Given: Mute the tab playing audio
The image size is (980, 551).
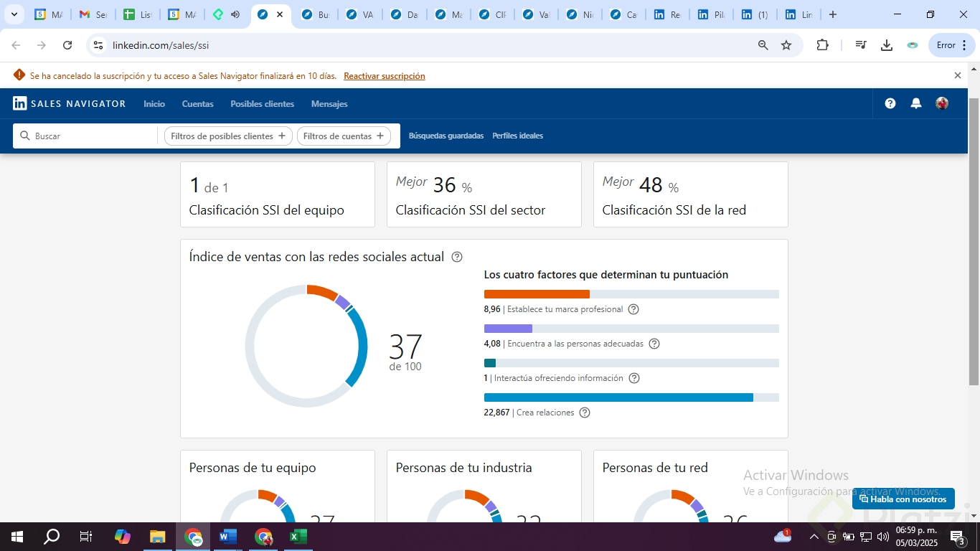Looking at the screenshot, I should click(x=235, y=14).
